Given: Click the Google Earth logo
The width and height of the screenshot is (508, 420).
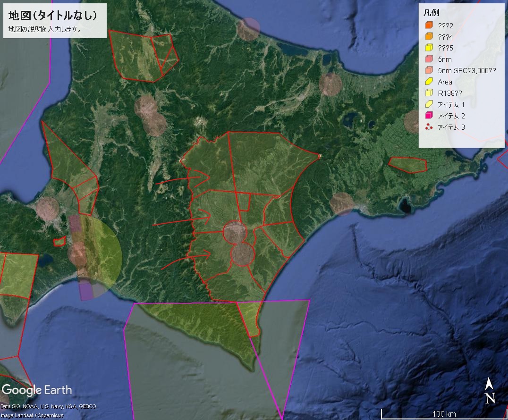Looking at the screenshot, I should [37, 390].
